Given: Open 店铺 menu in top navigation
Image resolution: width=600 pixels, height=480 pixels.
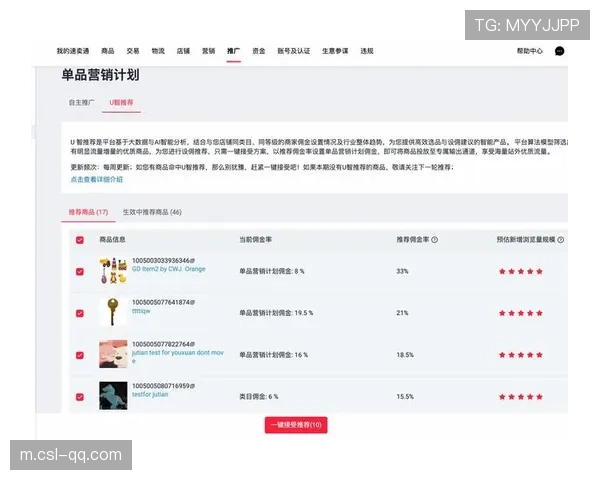Looking at the screenshot, I should tap(183, 51).
